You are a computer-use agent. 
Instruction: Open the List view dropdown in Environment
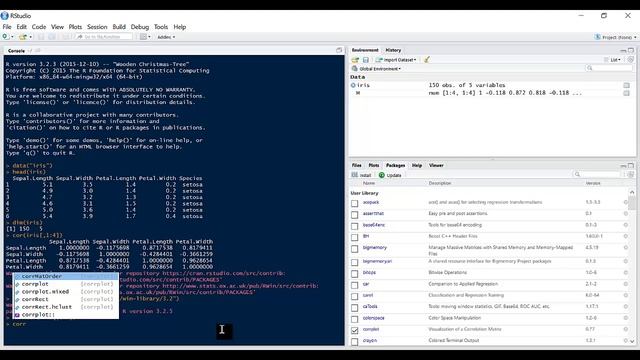(612, 60)
